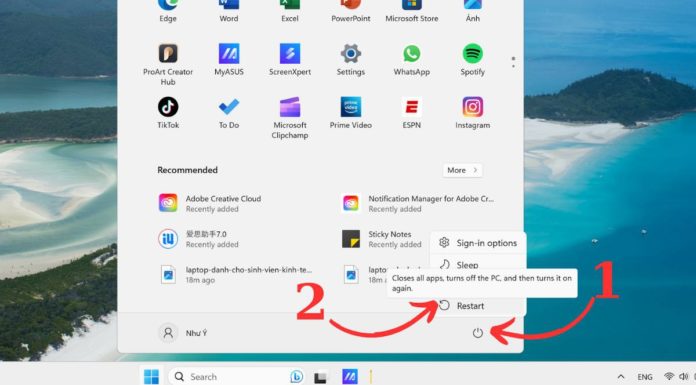Launch Word from pinned apps
The image size is (696, 385).
tap(229, 11)
